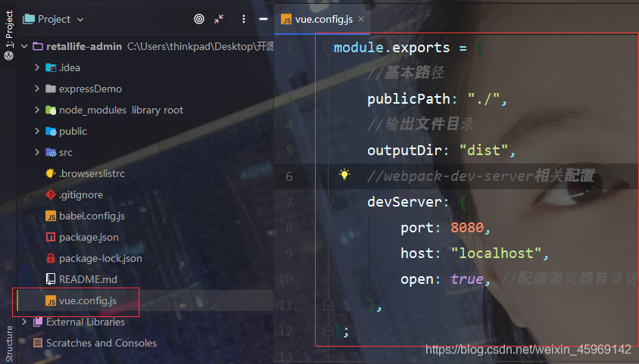
Task: Click the webpack-dev-server comment line
Action: [481, 176]
